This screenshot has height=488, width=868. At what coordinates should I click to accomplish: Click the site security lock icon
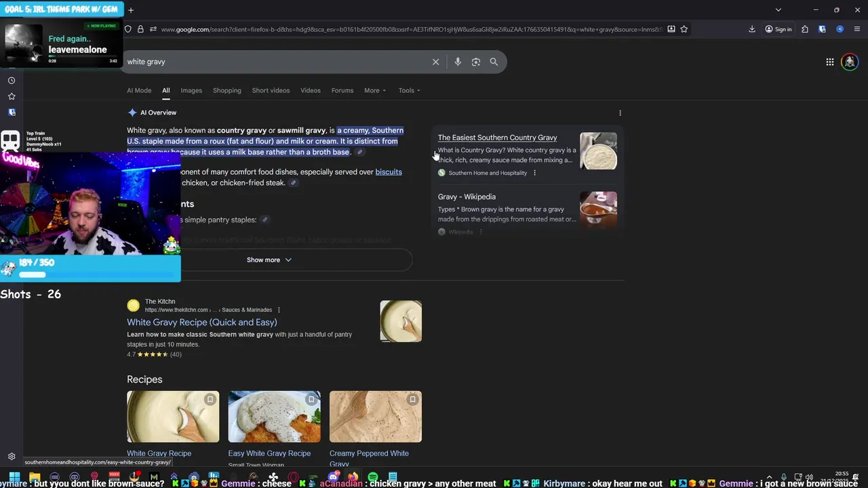(x=140, y=29)
